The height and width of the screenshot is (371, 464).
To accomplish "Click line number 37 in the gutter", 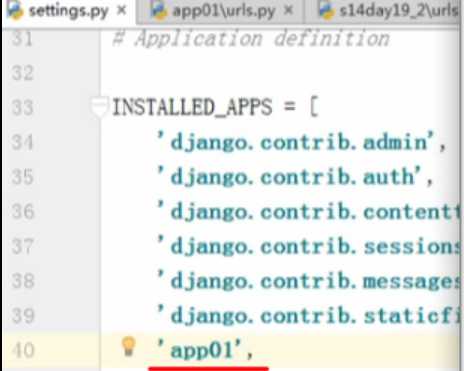I will pyautogui.click(x=22, y=246).
